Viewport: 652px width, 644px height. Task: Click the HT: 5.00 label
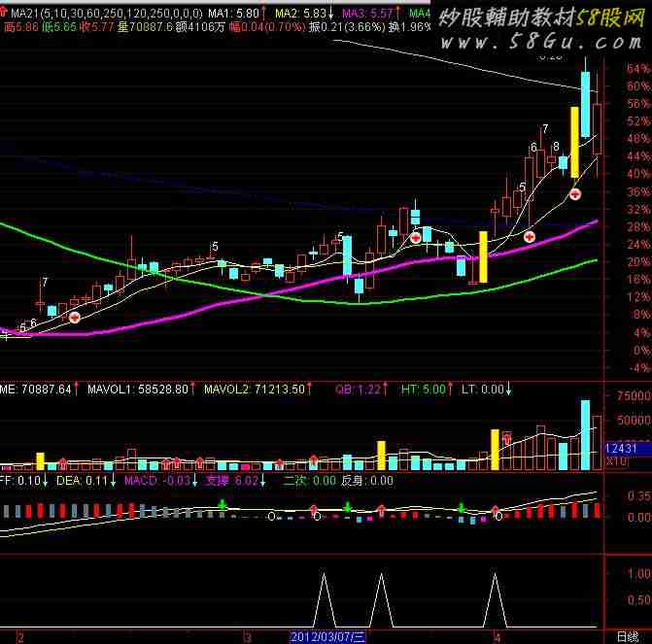424,390
